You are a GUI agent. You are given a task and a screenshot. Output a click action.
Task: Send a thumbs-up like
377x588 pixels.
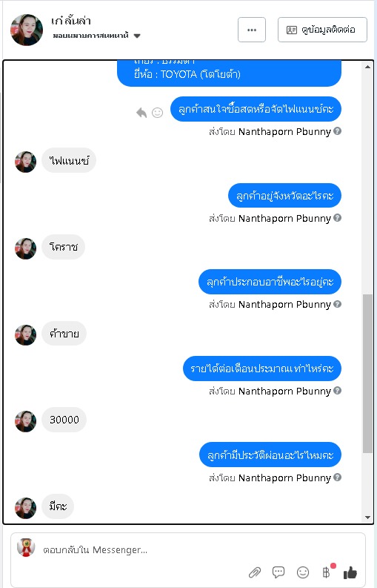(350, 572)
